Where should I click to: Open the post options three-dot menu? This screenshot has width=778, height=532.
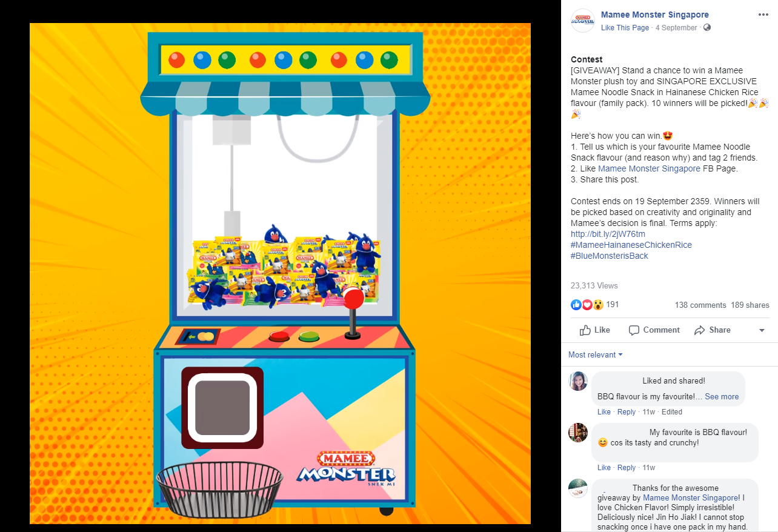point(763,15)
